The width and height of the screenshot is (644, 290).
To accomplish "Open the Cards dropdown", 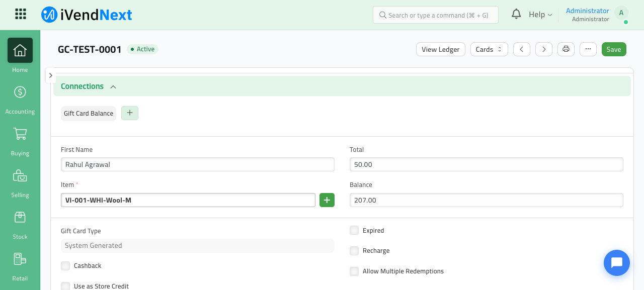I will (x=489, y=49).
